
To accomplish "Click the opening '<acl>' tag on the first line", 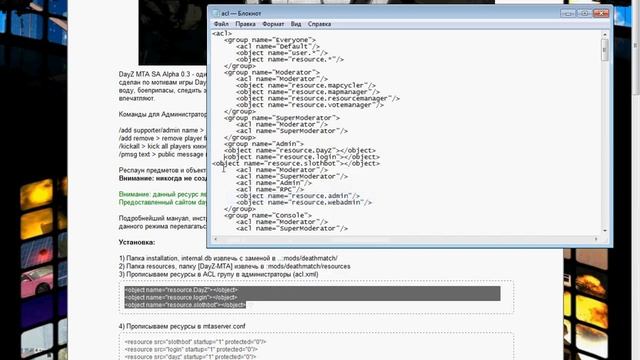I will coord(222,33).
